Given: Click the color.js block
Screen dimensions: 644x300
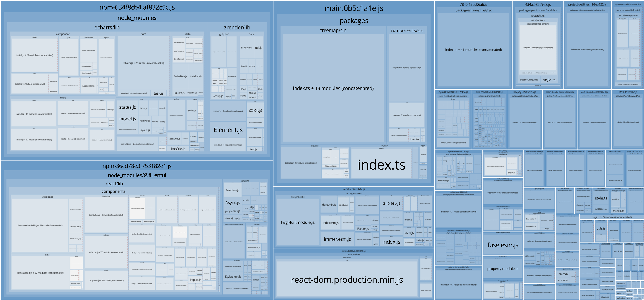Looking at the screenshot, I should 255,110.
